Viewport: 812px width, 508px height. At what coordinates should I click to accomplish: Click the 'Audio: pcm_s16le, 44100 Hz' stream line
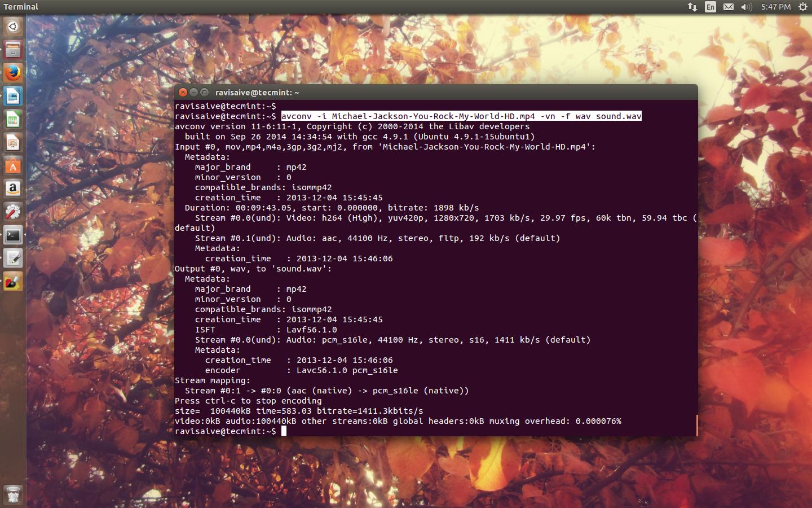point(393,340)
